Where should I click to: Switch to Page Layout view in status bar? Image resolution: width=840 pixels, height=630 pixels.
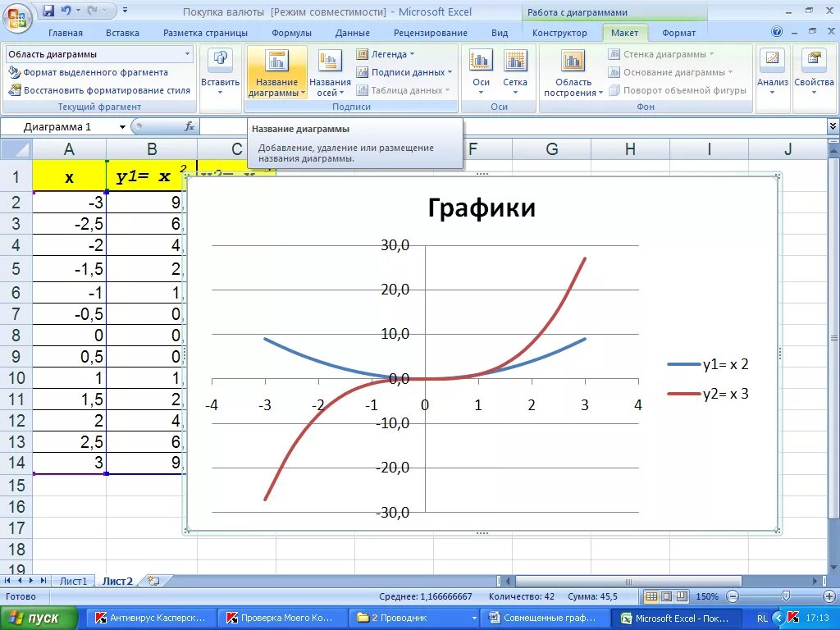[x=666, y=596]
